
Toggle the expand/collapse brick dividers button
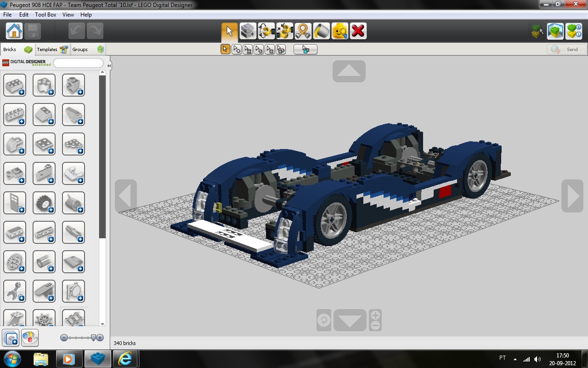(11, 338)
